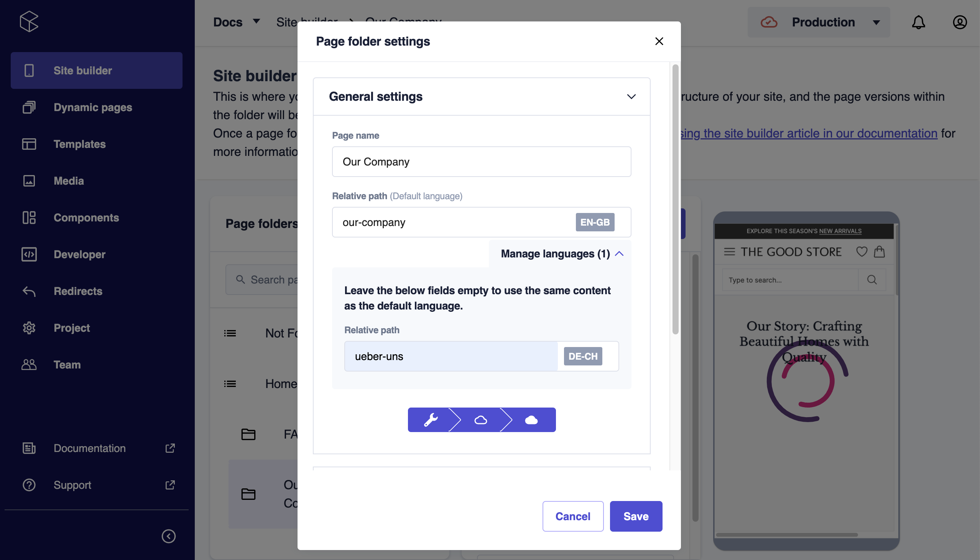Open the Templates sidebar item

[x=80, y=144]
